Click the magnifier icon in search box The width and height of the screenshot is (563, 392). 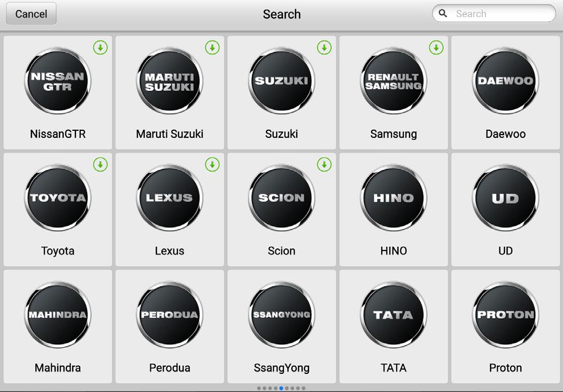[443, 13]
